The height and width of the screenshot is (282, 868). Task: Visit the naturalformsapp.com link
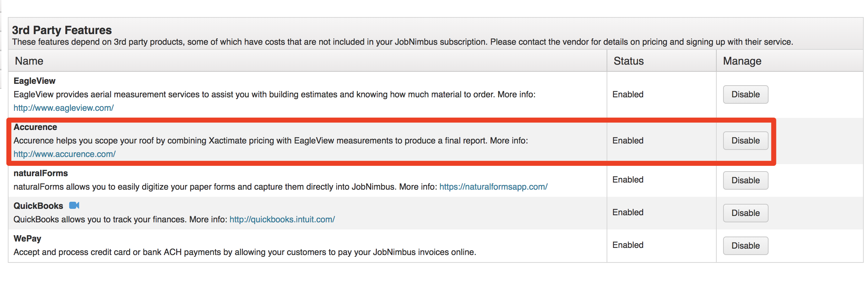click(493, 187)
